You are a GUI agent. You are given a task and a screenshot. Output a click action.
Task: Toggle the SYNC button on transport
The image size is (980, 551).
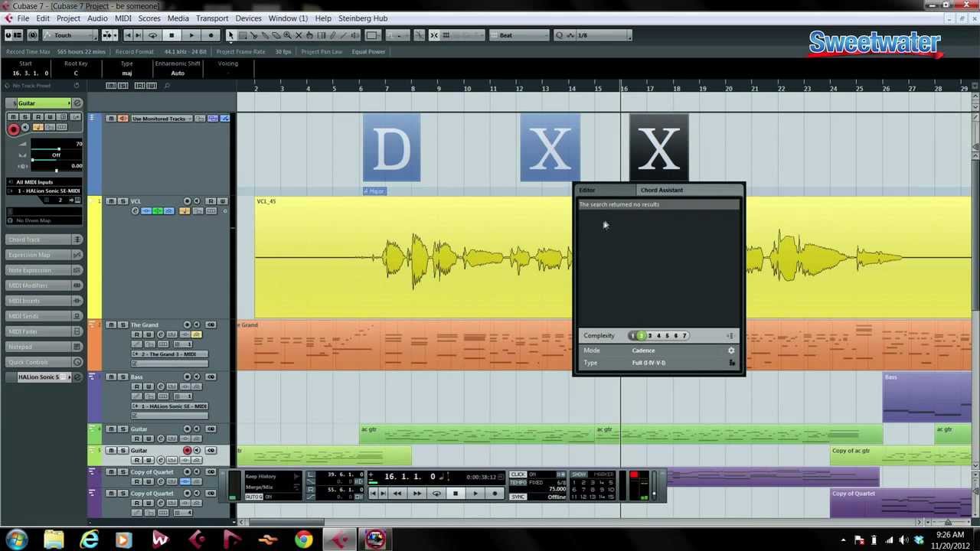518,497
